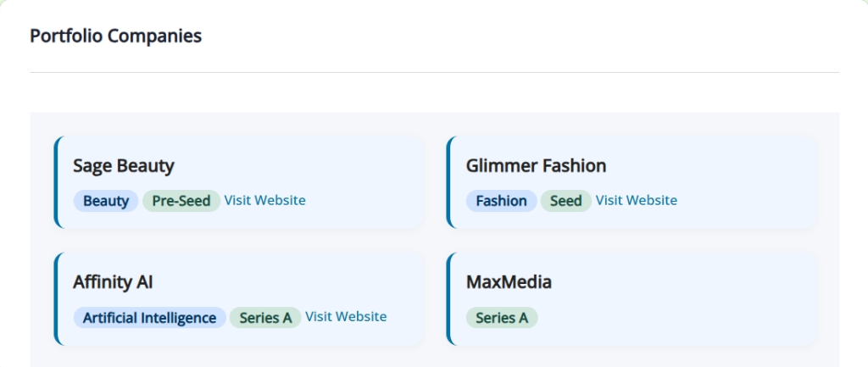Select the Pre-Seed stage tag
Viewport: 868px width, 367px height.
181,201
